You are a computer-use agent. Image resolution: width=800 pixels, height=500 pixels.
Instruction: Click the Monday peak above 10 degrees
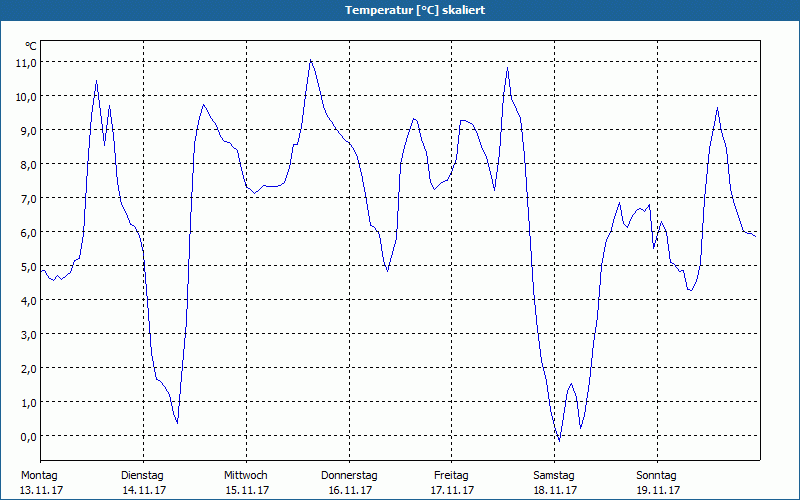96,81
